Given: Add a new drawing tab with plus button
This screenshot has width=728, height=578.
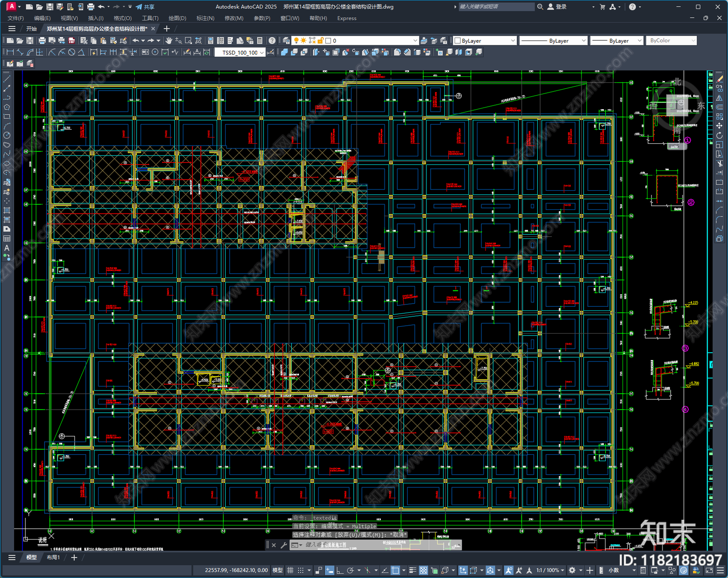Looking at the screenshot, I should point(167,29).
